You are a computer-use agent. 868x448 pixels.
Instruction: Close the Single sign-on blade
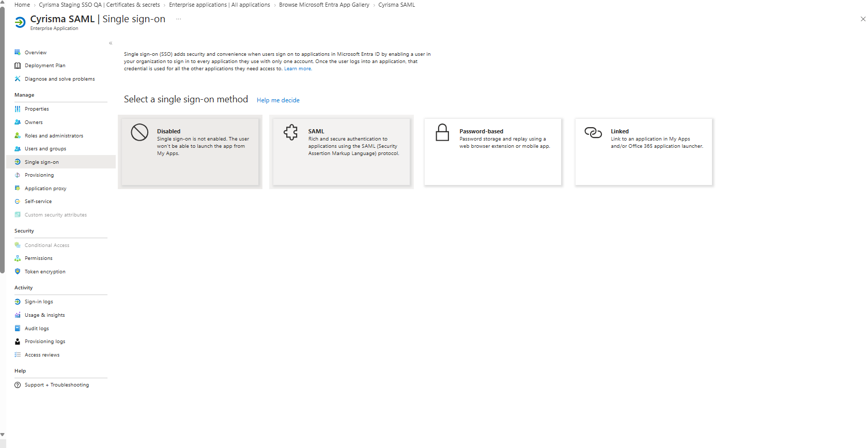[863, 19]
